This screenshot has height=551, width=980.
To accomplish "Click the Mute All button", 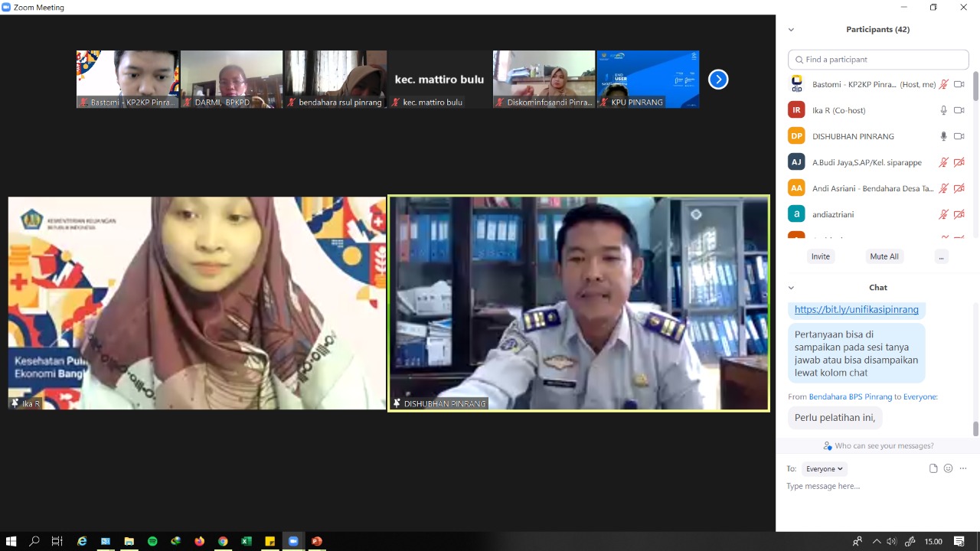I will (x=884, y=256).
